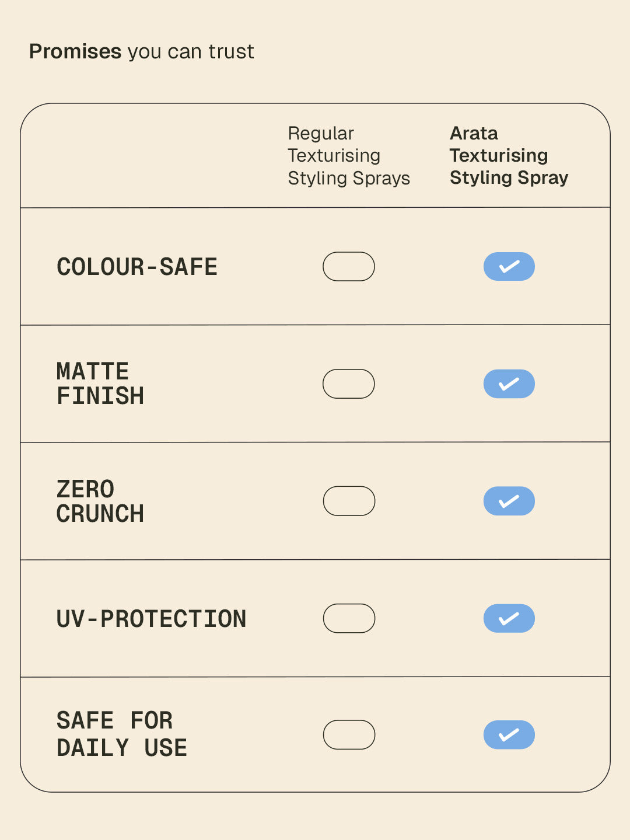Viewport: 630px width, 840px height.
Task: Click the bold word Promises
Action: coord(75,52)
